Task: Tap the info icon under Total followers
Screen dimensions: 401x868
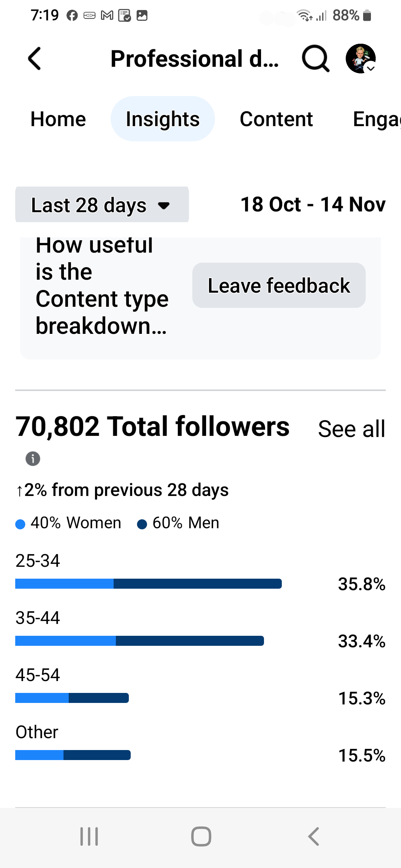Action: (x=33, y=459)
